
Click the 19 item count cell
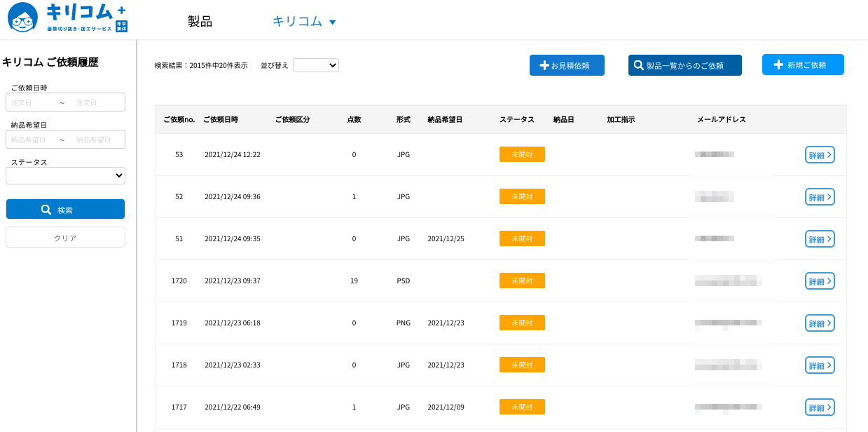354,281
